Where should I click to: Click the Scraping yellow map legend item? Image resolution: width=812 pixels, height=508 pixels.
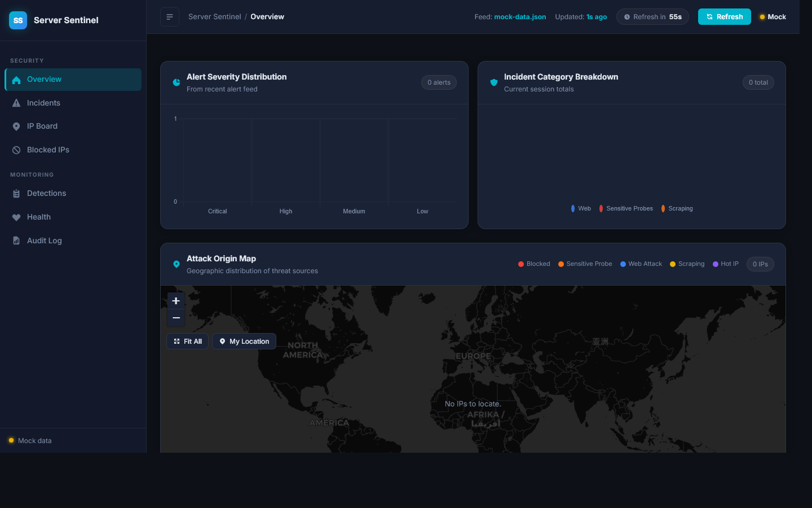pyautogui.click(x=687, y=264)
